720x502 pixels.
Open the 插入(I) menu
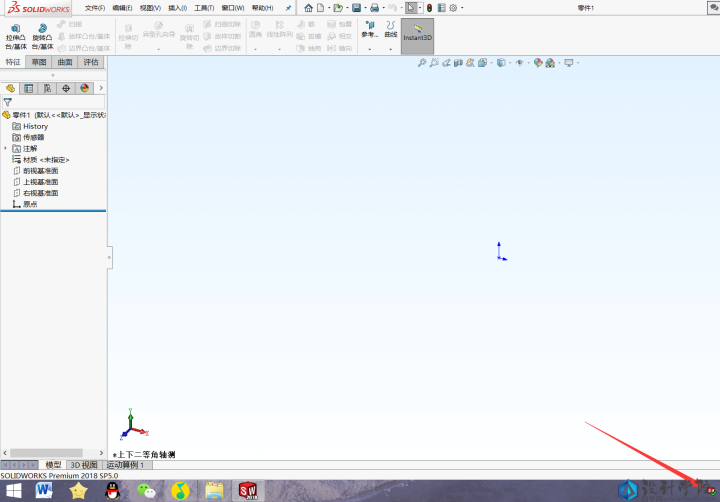coord(177,8)
